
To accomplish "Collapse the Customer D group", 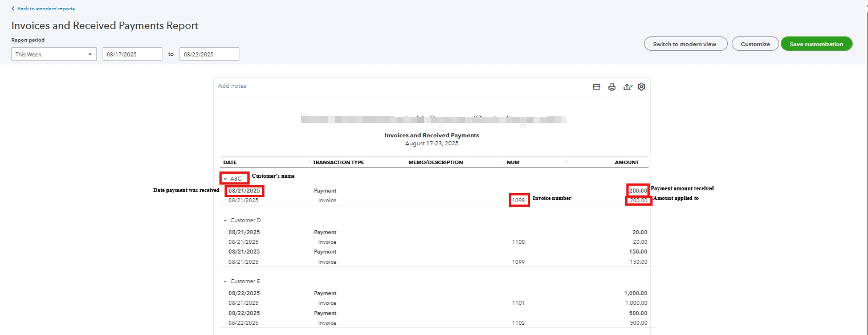I will pyautogui.click(x=225, y=220).
